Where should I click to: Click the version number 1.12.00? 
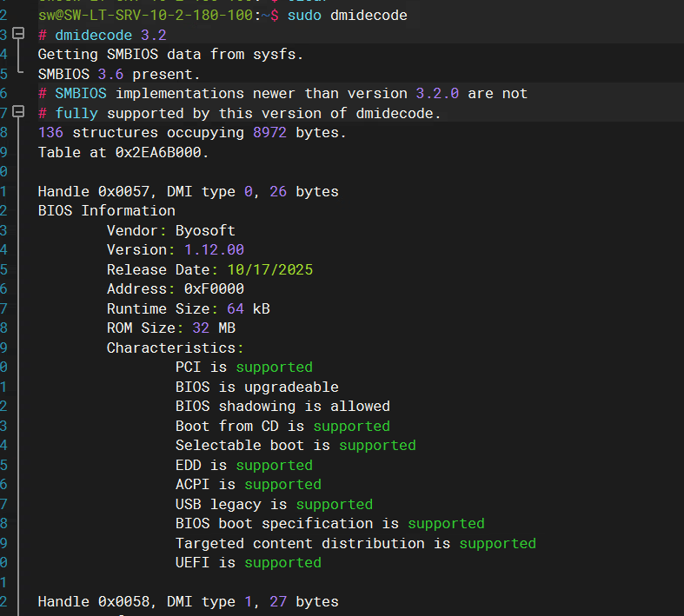(214, 250)
